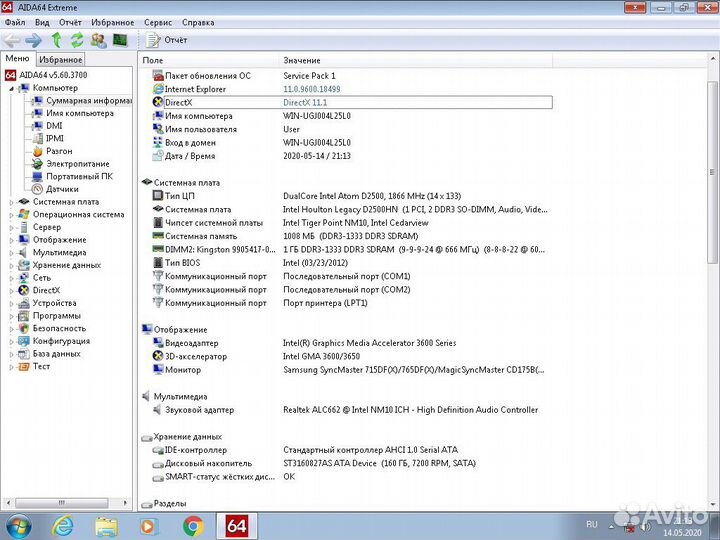Expand the Операционная система tree node
Image resolution: width=720 pixels, height=540 pixels.
(11, 215)
